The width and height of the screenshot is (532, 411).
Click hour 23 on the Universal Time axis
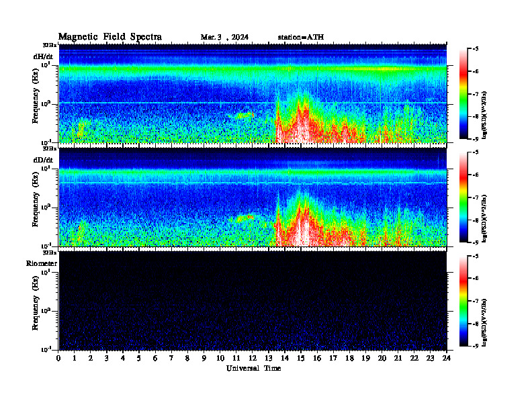[x=430, y=358]
